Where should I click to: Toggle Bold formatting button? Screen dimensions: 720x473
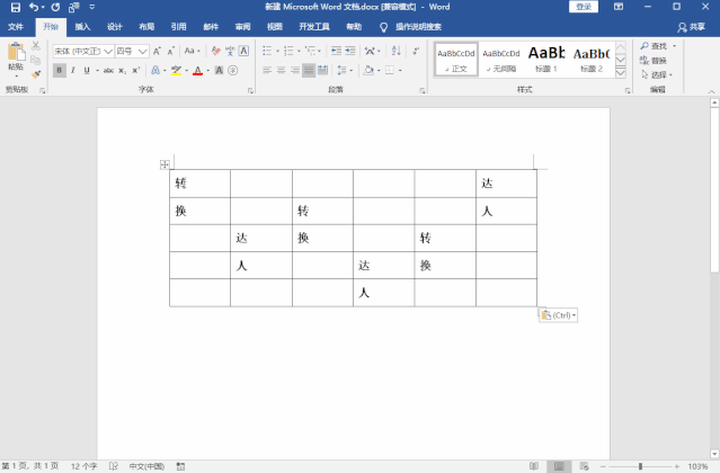pyautogui.click(x=59, y=70)
